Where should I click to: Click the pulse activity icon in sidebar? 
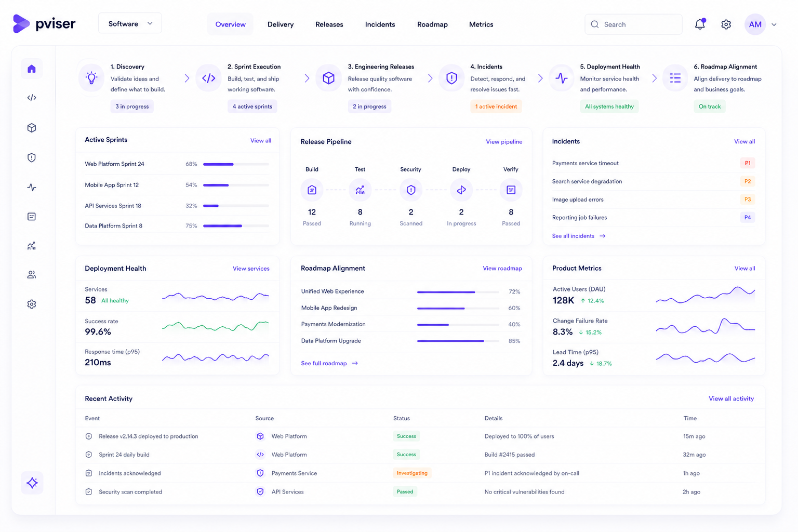point(32,188)
